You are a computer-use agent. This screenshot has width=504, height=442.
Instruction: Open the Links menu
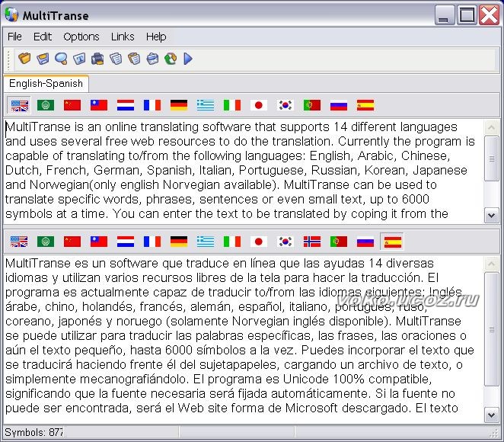point(123,37)
